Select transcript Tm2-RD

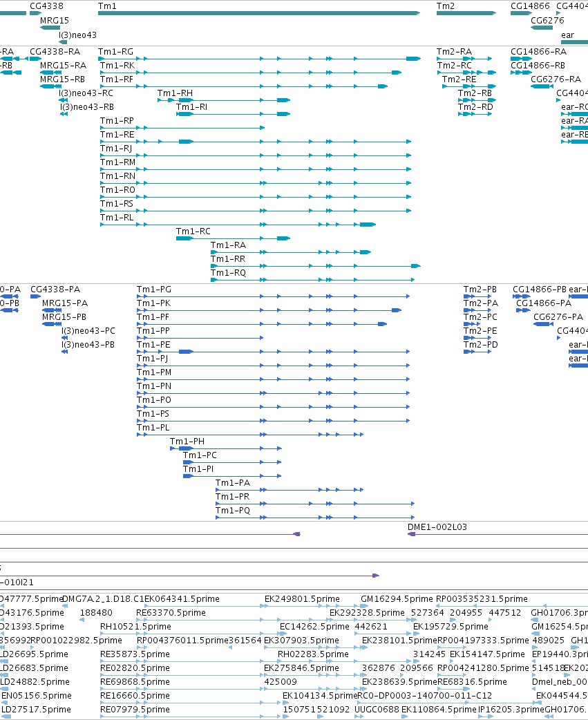[x=475, y=114]
